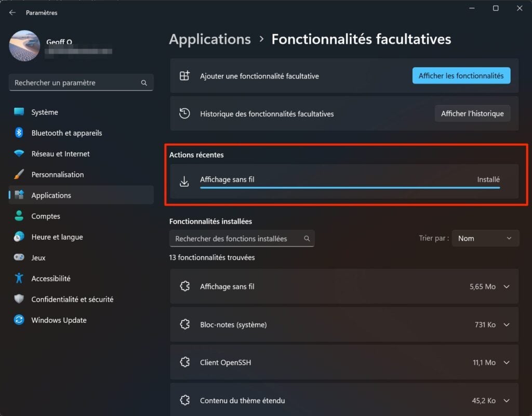Go back with the back arrow icon
This screenshot has width=532, height=416.
[12, 12]
